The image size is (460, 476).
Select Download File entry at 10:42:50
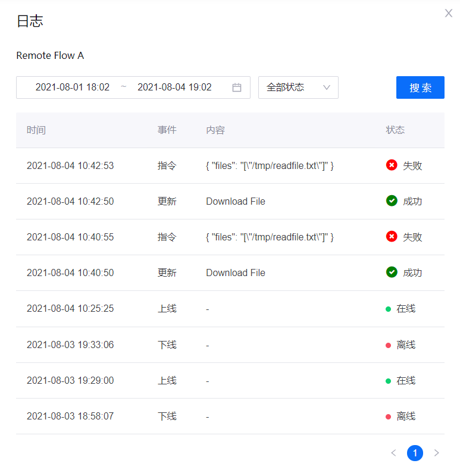(236, 202)
